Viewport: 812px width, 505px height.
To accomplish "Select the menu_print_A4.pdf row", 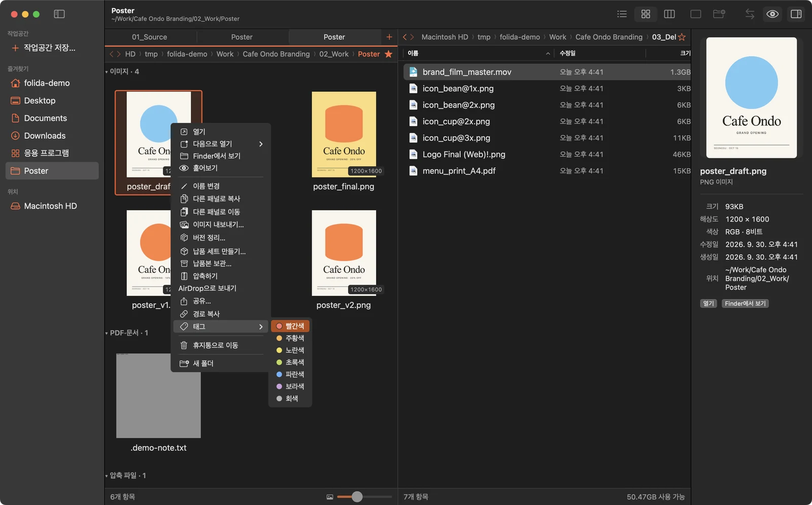I will pyautogui.click(x=547, y=171).
